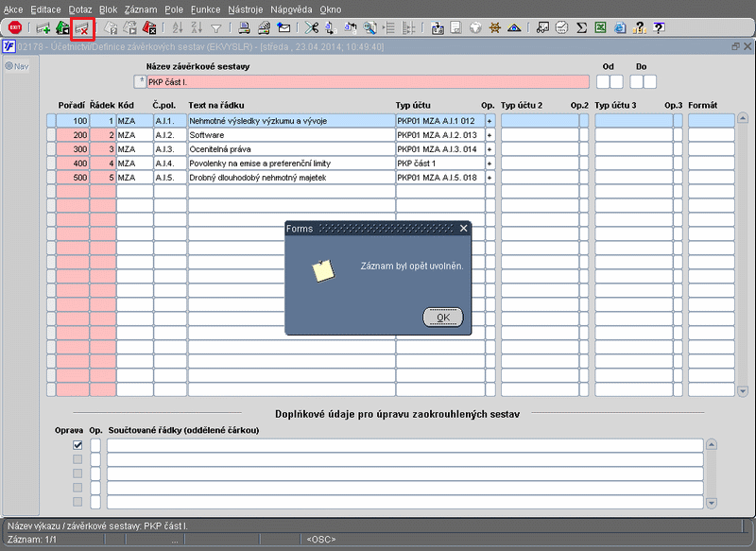Click the sort ascending A-Z icon

(178, 28)
